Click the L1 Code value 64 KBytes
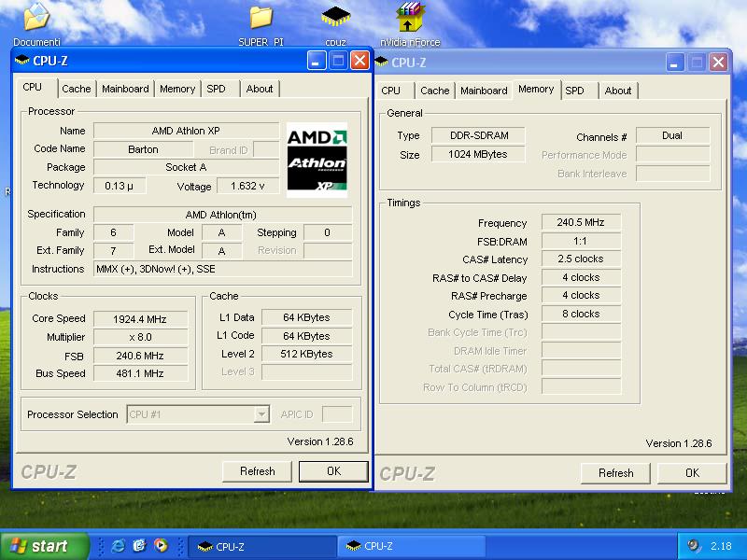The height and width of the screenshot is (560, 747). pyautogui.click(x=307, y=336)
